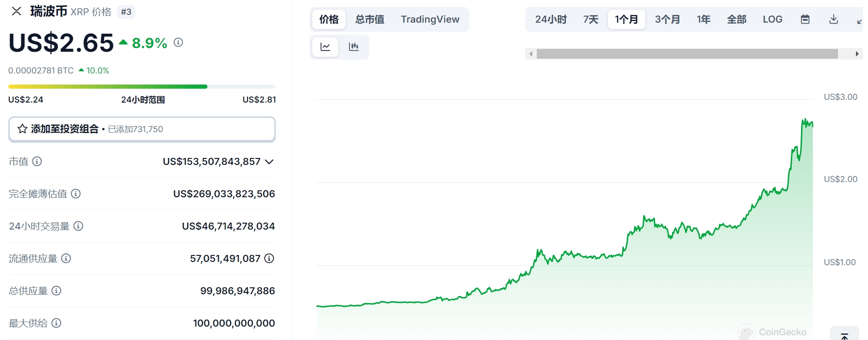Select 7天 time range
Screen dimensions: 868x340
[x=591, y=19]
